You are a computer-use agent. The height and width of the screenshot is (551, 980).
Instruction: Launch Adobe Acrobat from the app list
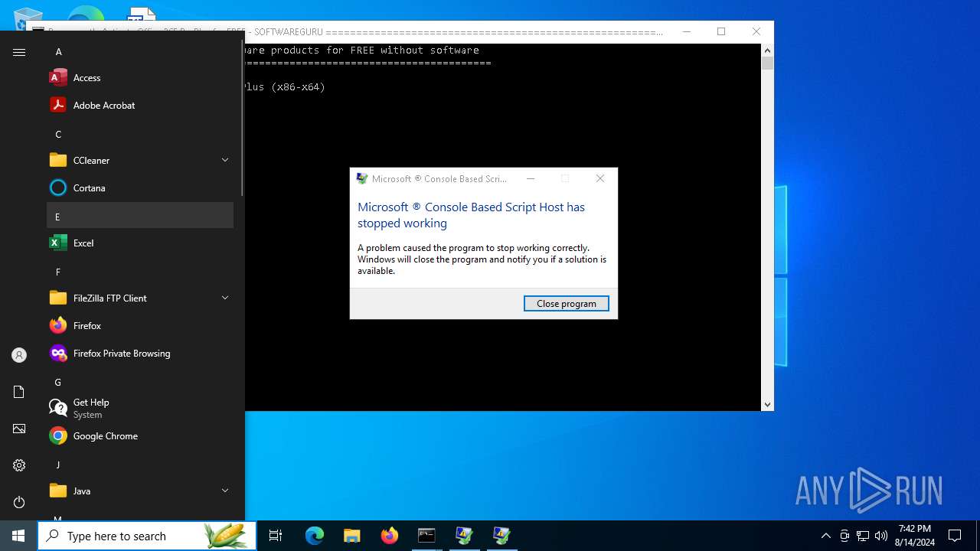140,106
